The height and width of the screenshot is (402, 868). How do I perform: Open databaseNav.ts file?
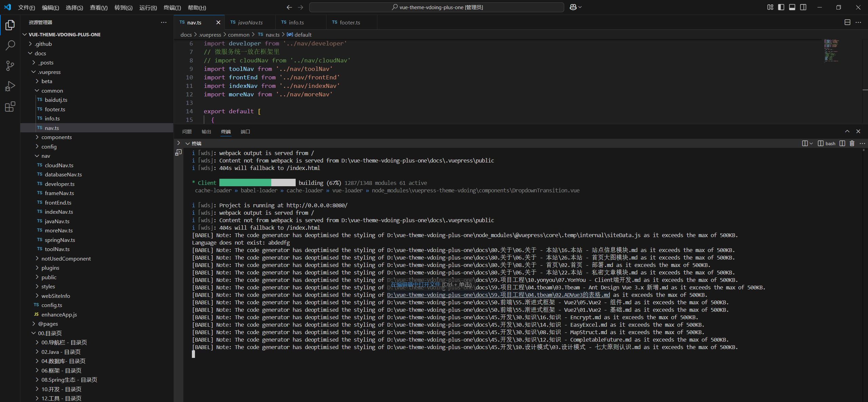tap(97, 174)
